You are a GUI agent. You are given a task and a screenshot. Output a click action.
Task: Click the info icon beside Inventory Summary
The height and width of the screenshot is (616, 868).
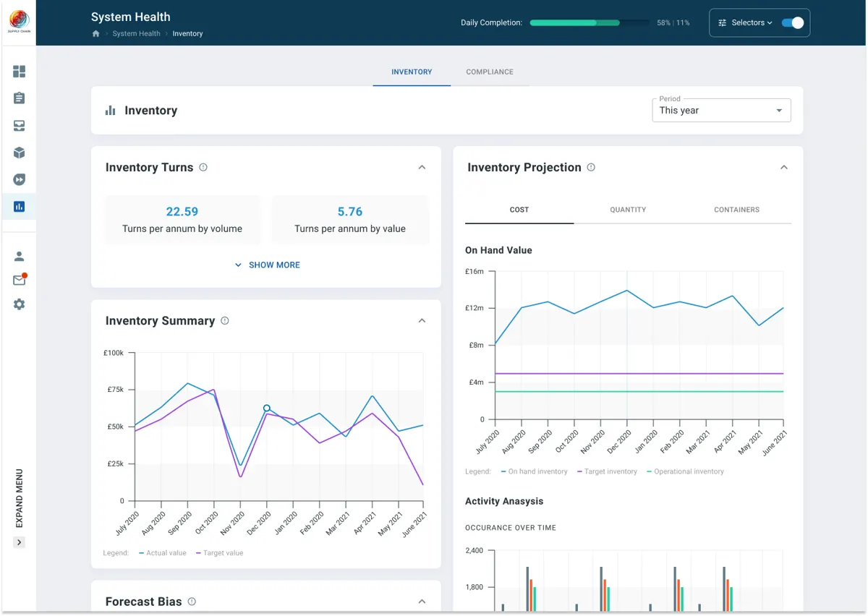click(225, 320)
